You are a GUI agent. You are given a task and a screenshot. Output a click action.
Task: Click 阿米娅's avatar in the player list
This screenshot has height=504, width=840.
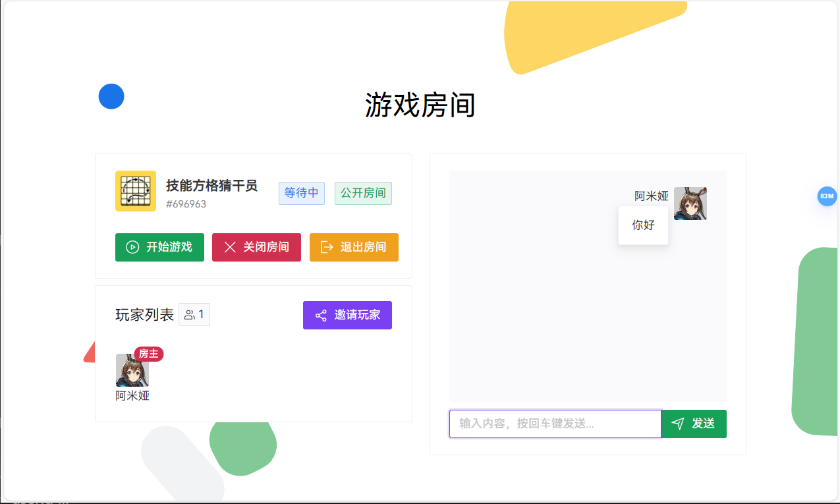tap(132, 370)
